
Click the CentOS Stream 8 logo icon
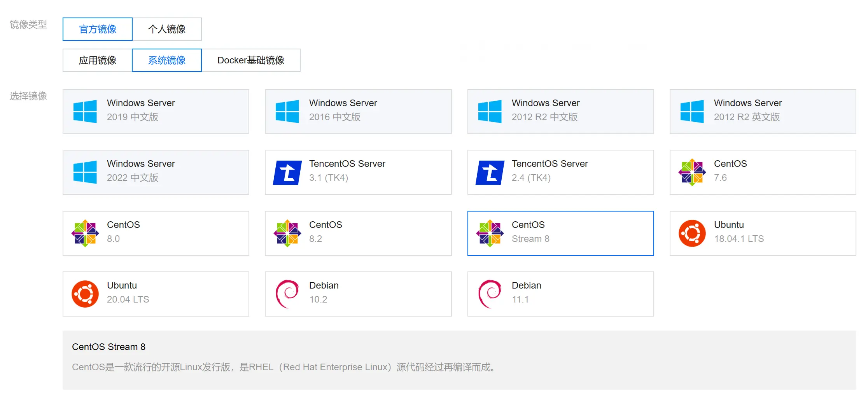[x=490, y=233]
